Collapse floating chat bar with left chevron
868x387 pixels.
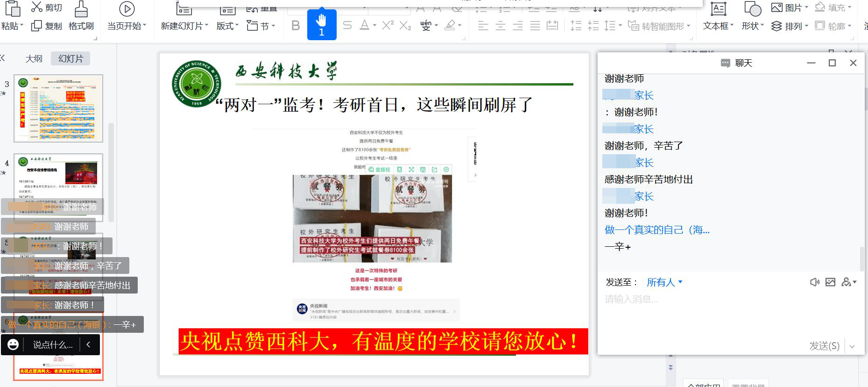point(88,344)
